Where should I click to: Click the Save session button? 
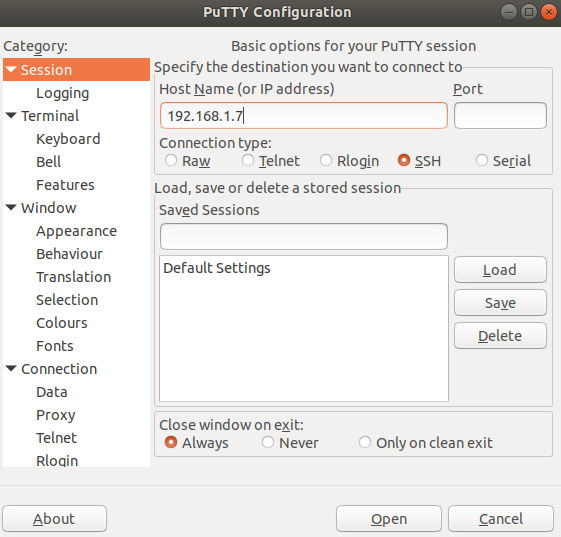[x=500, y=303]
